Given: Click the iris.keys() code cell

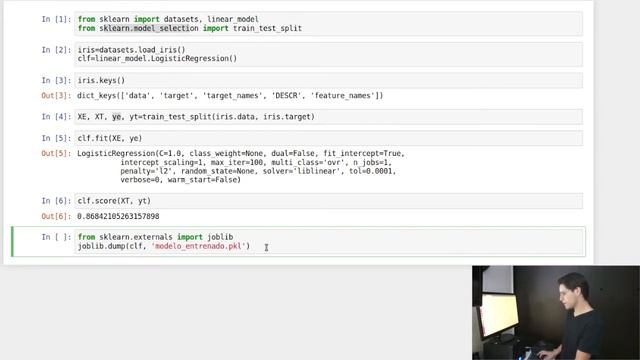Looking at the screenshot, I should 329,80.
